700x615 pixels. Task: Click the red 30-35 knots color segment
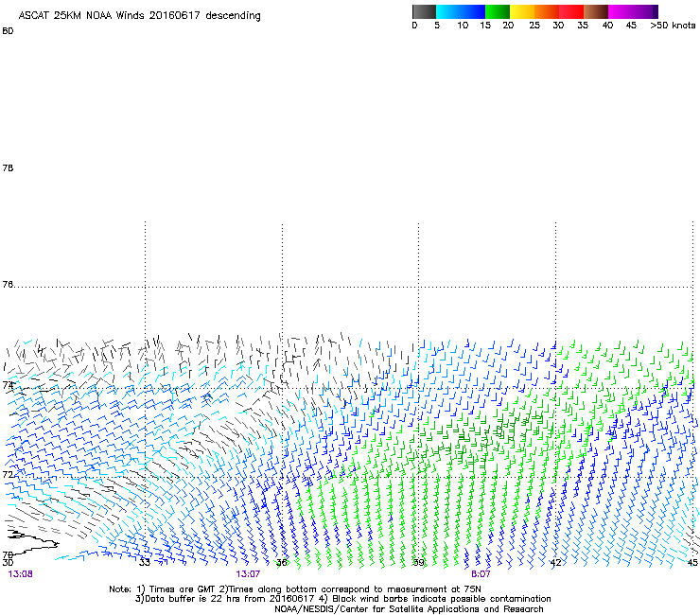(x=571, y=11)
